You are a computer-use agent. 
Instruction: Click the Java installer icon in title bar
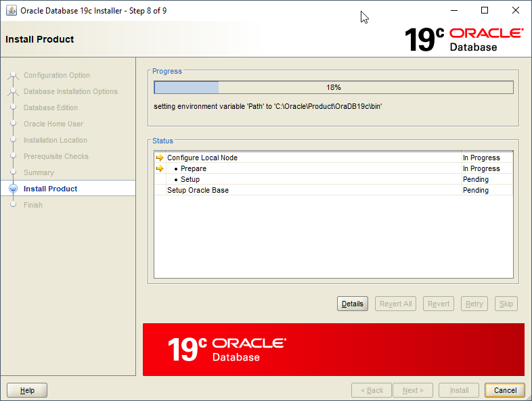[12, 11]
